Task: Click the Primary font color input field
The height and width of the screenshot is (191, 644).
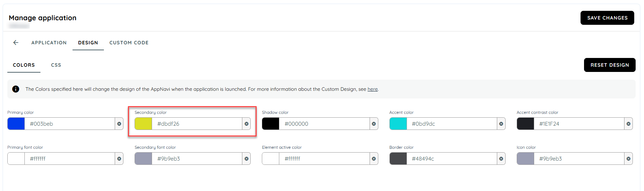Action: (70, 159)
